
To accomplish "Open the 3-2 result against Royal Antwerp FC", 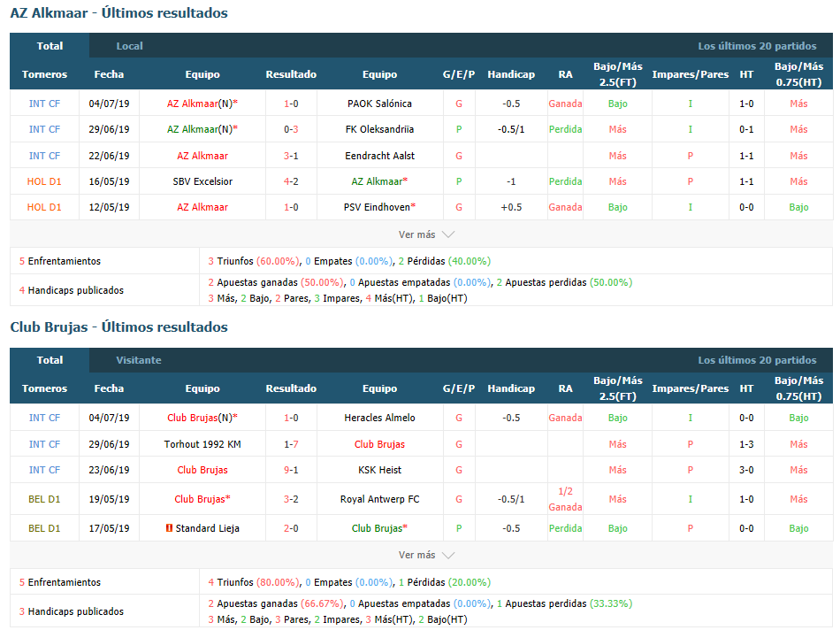I will [x=291, y=499].
